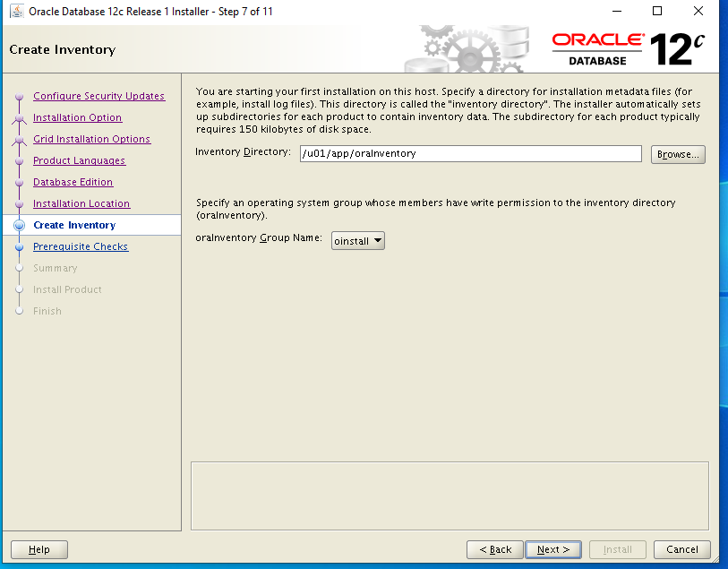This screenshot has width=728, height=569.
Task: Browse for an inventory directory
Action: (678, 155)
